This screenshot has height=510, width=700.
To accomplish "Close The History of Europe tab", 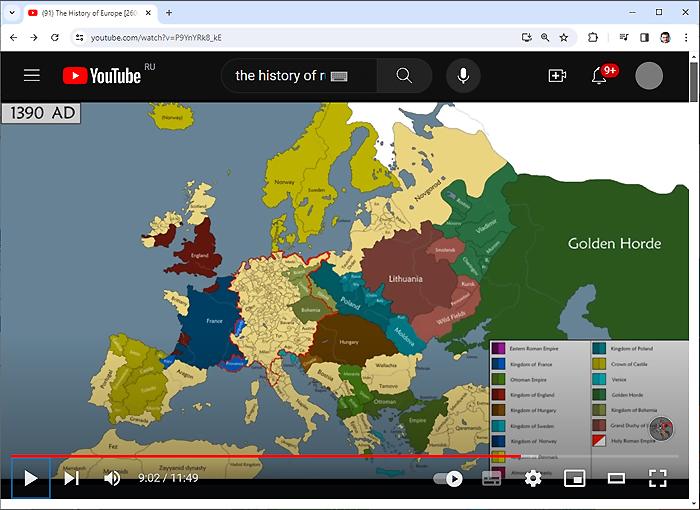I will (148, 13).
